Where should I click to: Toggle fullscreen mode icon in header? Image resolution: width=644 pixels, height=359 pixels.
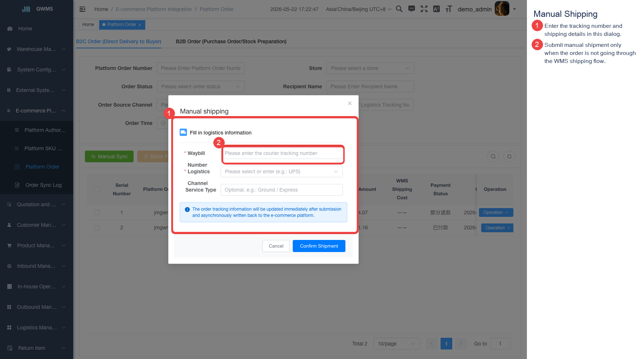[424, 9]
